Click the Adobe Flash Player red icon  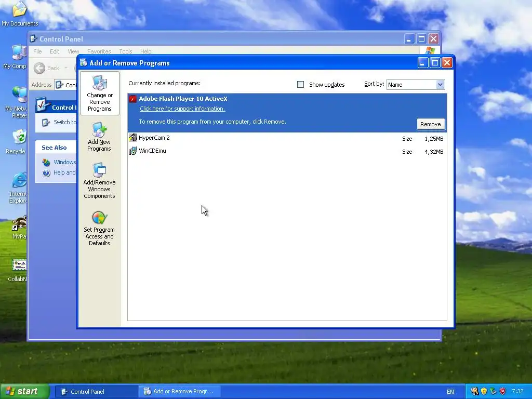132,99
